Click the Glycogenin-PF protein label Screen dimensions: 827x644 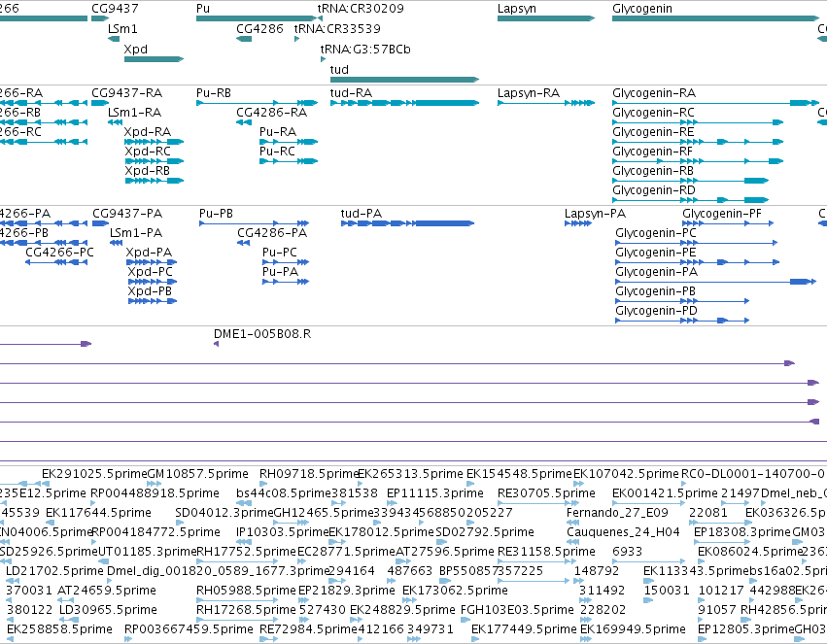(721, 214)
